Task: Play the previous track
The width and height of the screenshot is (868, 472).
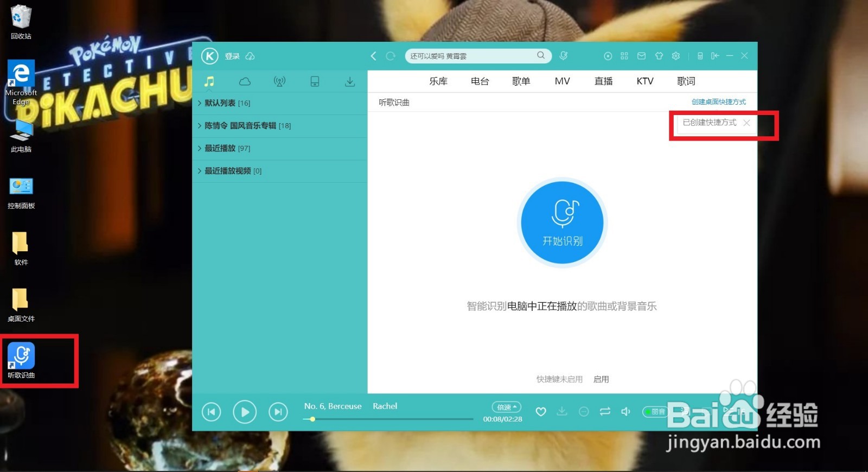Action: (x=211, y=412)
